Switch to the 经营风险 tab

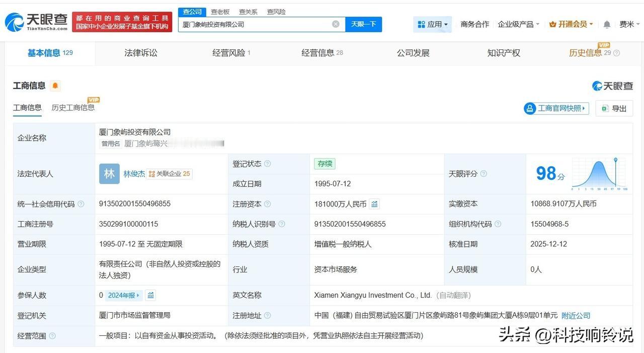(231, 53)
